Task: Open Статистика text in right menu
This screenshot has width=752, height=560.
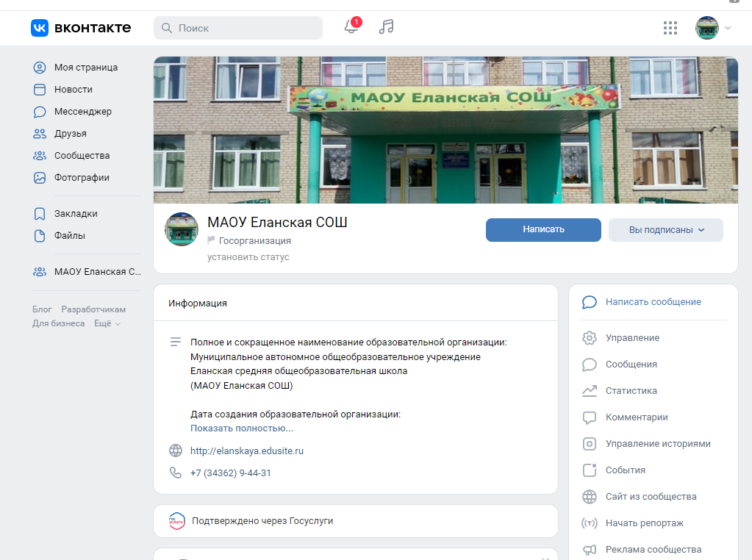Action: 631,391
